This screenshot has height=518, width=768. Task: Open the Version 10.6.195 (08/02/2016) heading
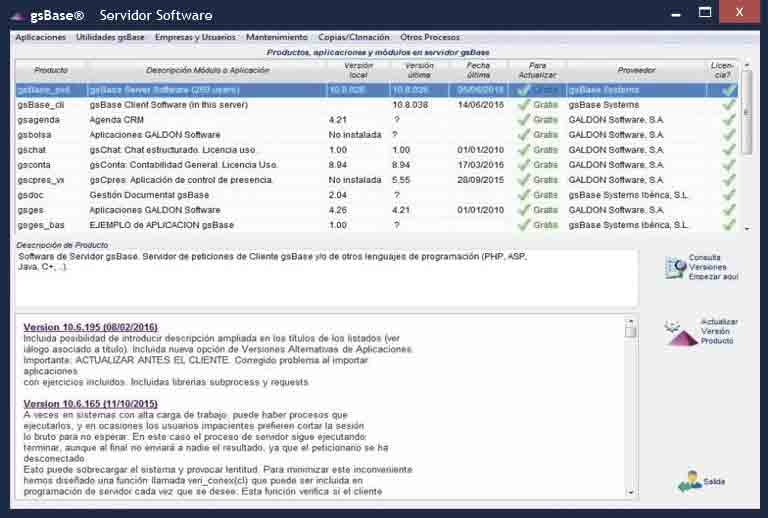91,327
